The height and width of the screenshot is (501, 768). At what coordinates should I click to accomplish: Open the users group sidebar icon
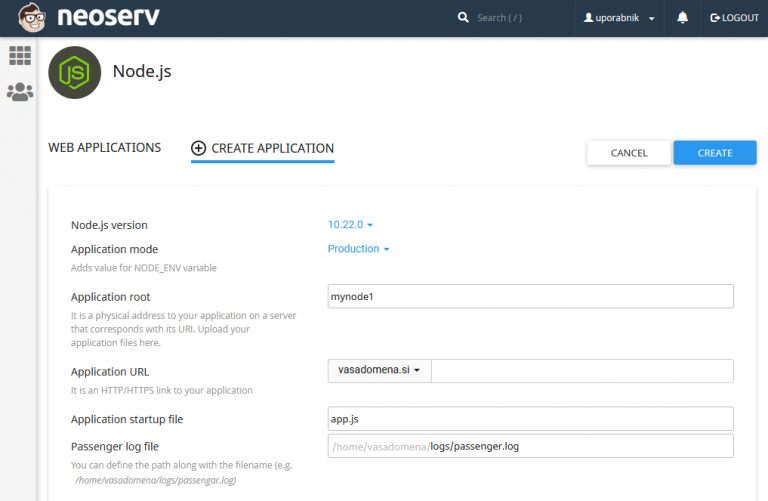pos(20,92)
